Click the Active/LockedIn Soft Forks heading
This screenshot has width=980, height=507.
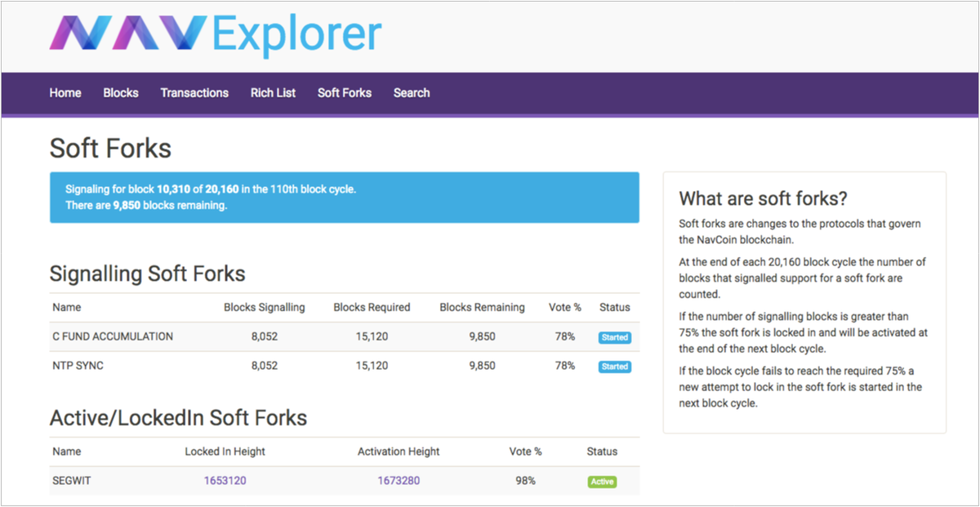click(x=178, y=418)
